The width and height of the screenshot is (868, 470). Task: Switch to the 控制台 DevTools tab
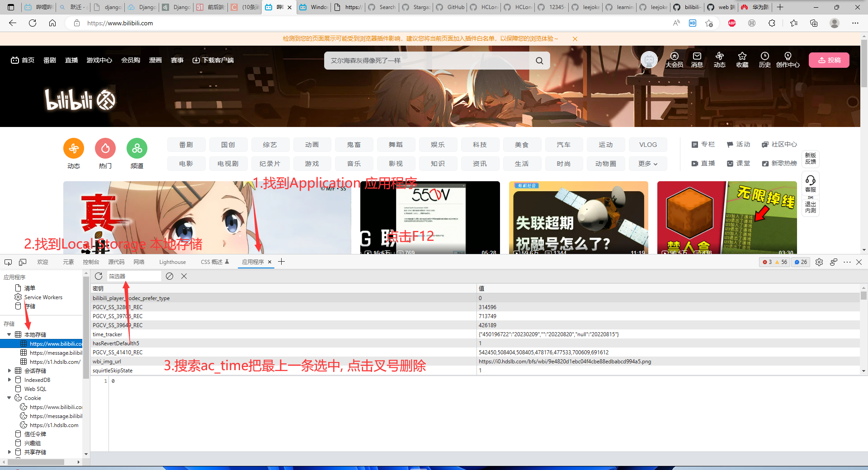coord(91,262)
